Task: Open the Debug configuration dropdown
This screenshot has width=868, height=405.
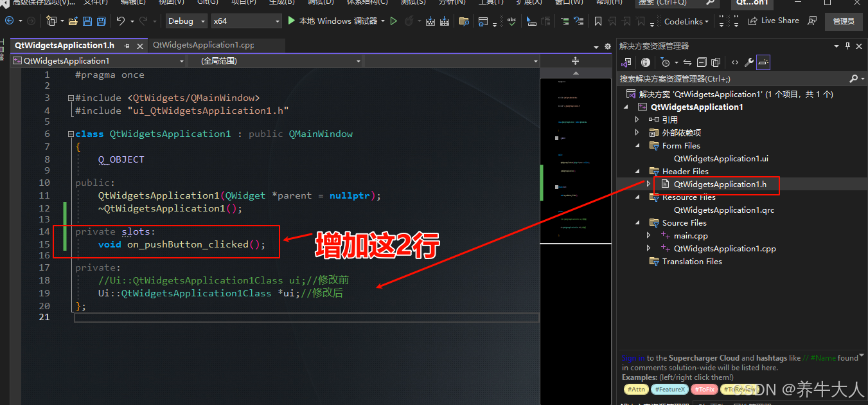Action: (x=186, y=21)
